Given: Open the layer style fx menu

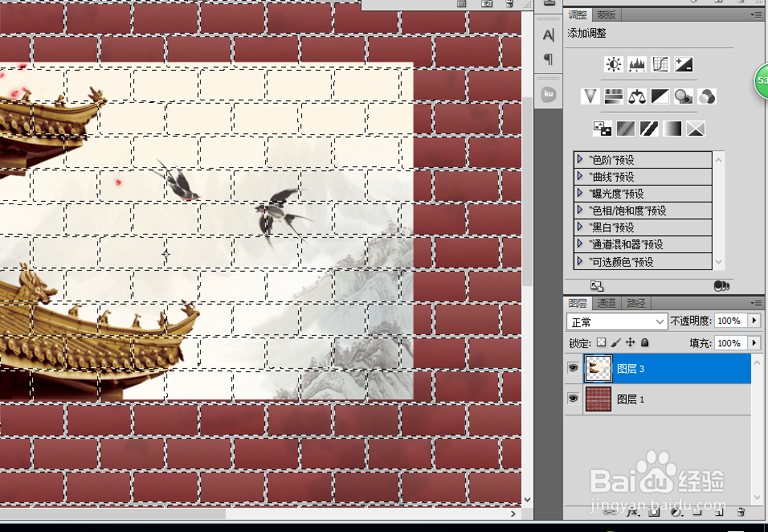Looking at the screenshot, I should (x=633, y=513).
